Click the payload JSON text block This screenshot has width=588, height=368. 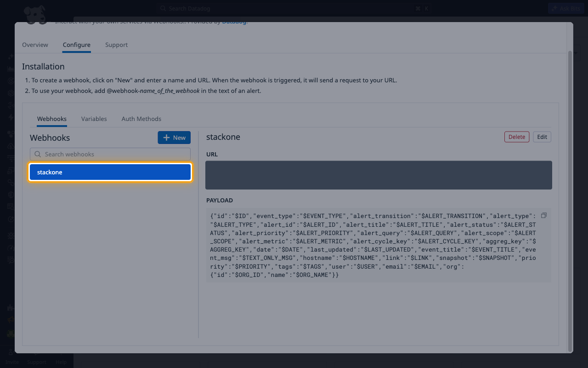[x=379, y=245]
